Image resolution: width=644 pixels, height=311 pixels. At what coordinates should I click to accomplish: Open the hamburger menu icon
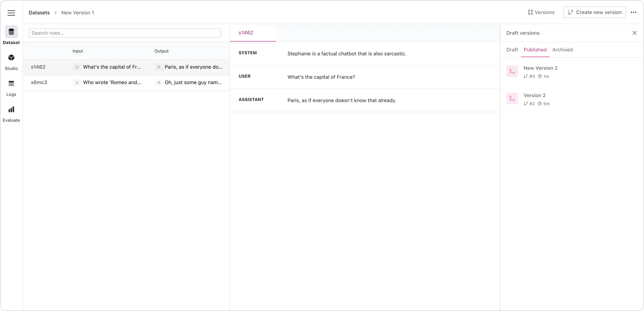(11, 13)
